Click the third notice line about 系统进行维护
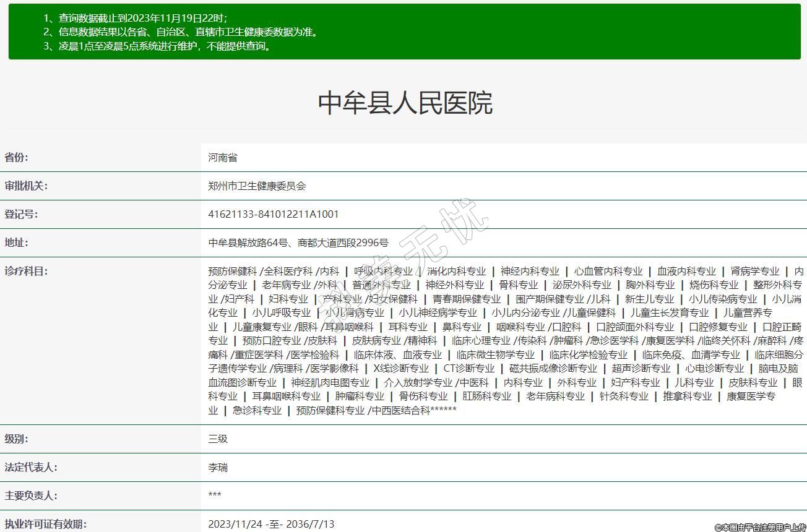This screenshot has height=532, width=807. point(158,46)
